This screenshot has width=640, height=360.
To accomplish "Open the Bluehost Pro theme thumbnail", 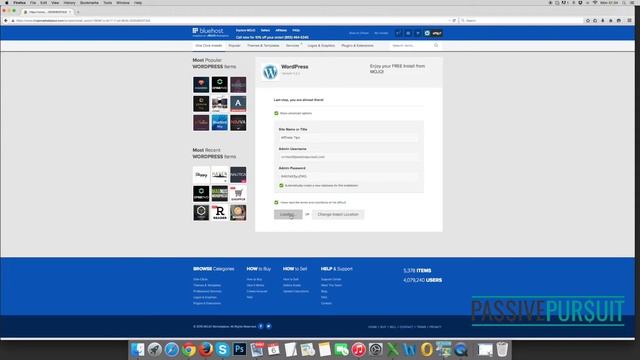I will click(220, 123).
